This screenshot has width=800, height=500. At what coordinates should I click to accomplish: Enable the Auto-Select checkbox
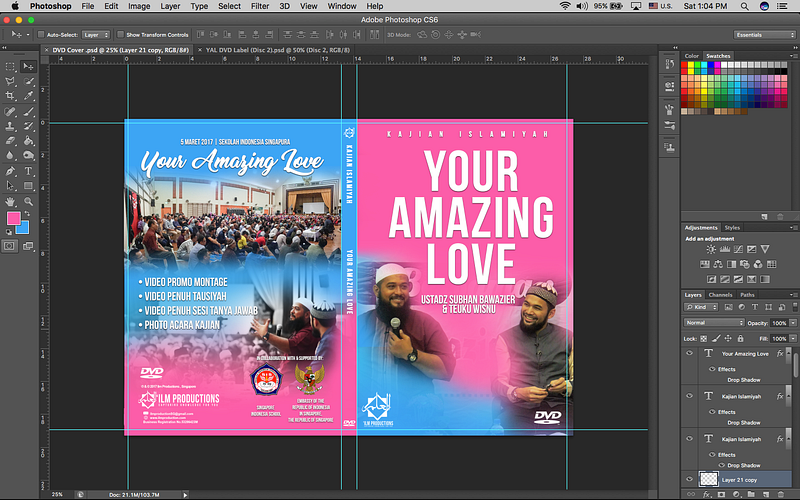click(x=41, y=35)
